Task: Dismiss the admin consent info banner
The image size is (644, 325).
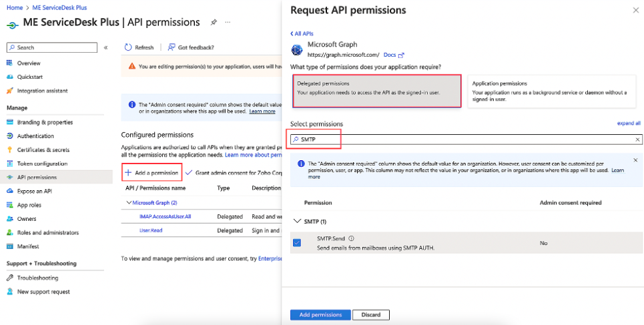Action: pos(635,160)
